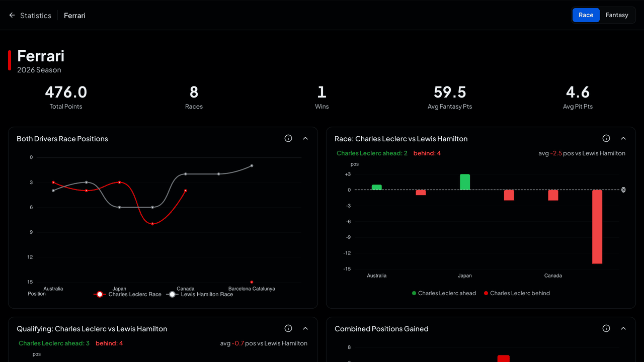The image size is (644, 362).
Task: Click the back arrow icon next to Statistics
Action: pyautogui.click(x=12, y=16)
